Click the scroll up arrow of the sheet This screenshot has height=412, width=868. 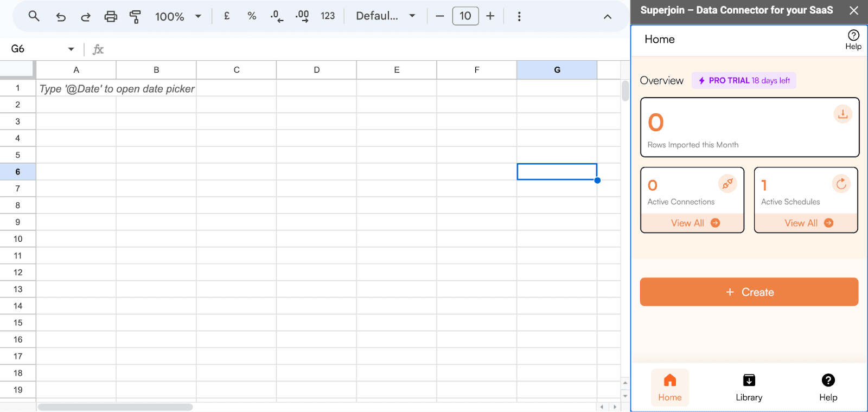point(625,383)
